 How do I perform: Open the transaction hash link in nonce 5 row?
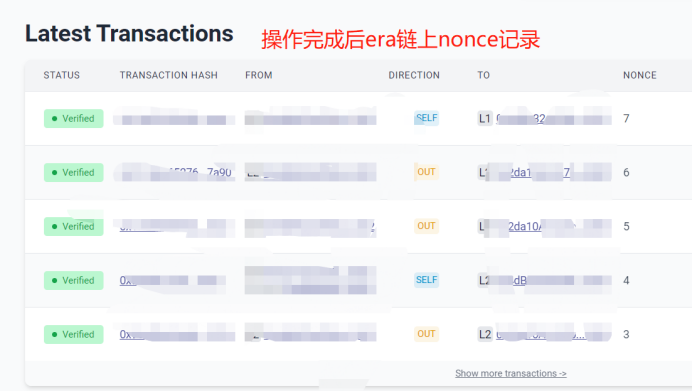point(176,226)
